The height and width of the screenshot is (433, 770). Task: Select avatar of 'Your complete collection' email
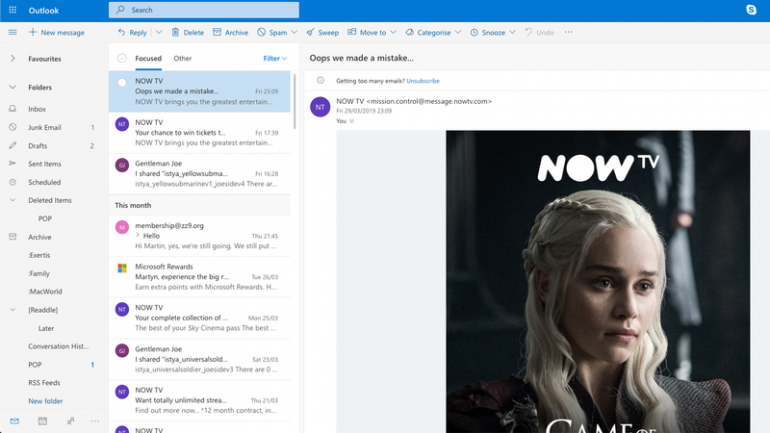click(x=122, y=309)
